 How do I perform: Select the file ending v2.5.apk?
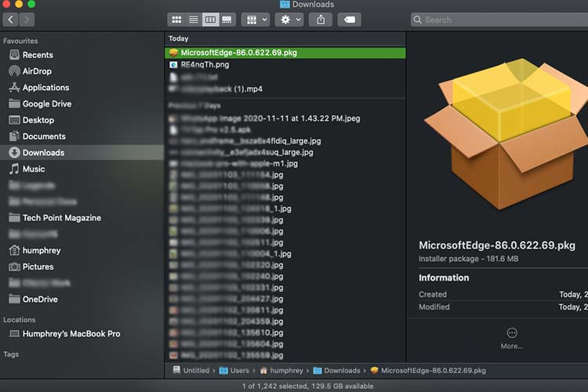tap(285, 130)
